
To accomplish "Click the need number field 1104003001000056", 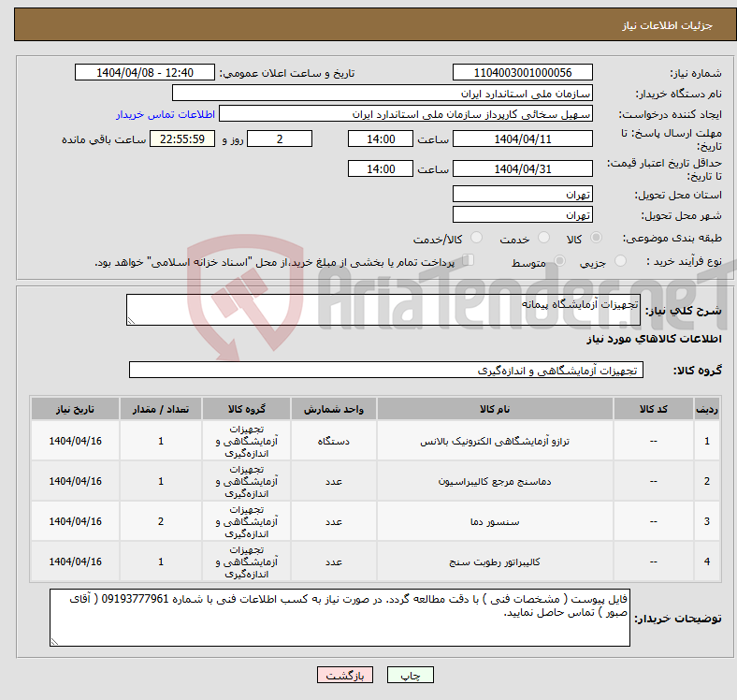I will (x=522, y=72).
